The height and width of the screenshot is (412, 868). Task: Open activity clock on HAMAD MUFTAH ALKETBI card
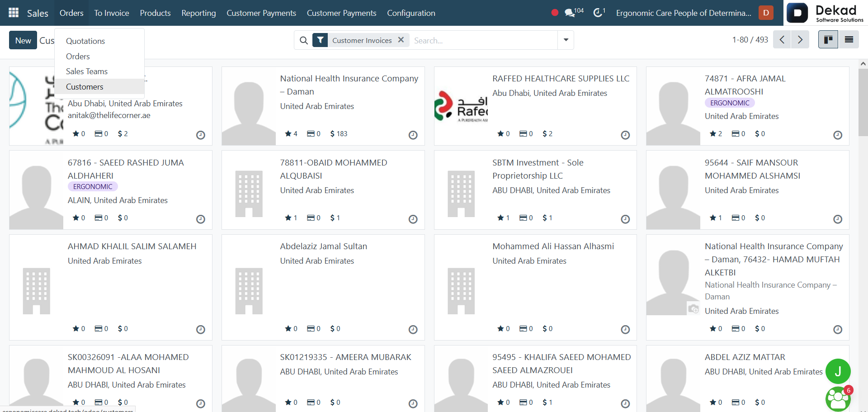tap(838, 330)
